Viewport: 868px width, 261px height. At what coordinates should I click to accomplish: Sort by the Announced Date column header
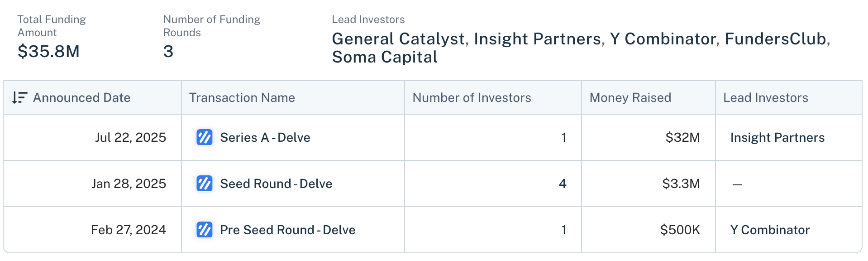click(81, 97)
